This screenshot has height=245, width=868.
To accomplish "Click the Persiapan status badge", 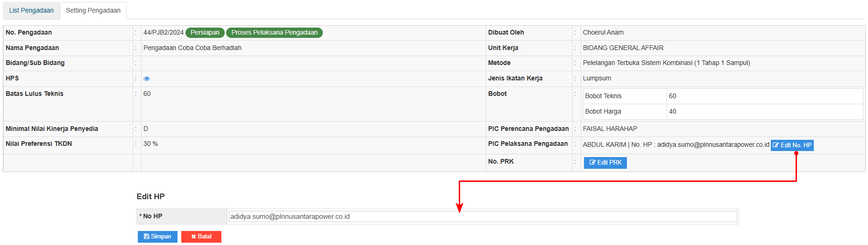I will [x=205, y=33].
